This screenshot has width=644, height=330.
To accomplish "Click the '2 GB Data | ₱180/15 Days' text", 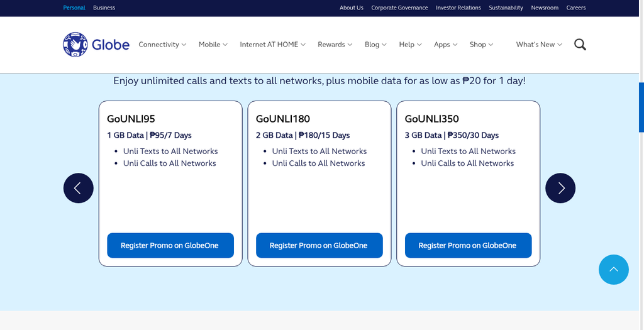I will (x=303, y=135).
